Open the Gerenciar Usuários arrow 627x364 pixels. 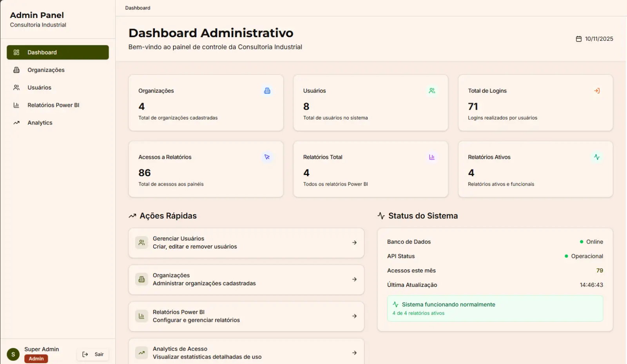click(354, 243)
